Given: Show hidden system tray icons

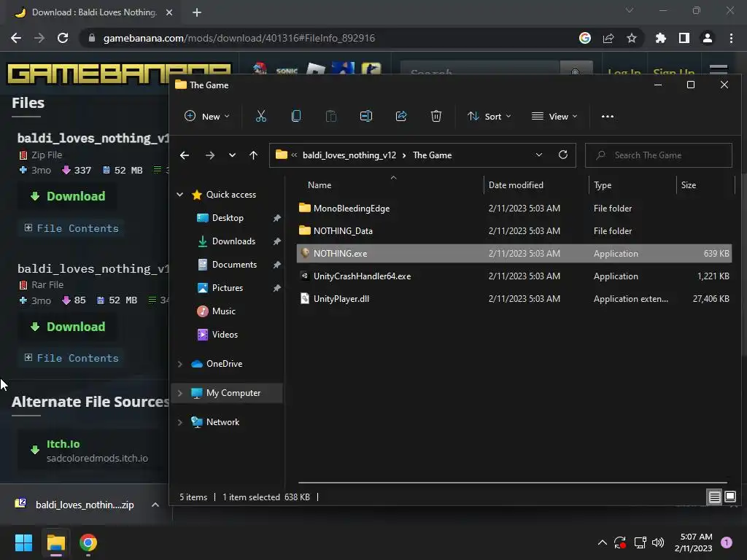Looking at the screenshot, I should pos(602,542).
